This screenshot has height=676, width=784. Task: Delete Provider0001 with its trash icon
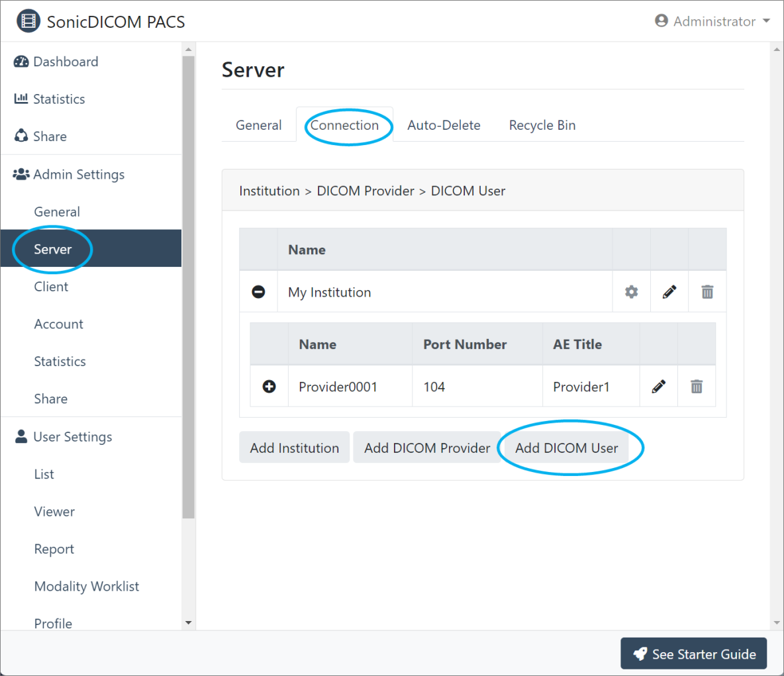[x=697, y=386]
